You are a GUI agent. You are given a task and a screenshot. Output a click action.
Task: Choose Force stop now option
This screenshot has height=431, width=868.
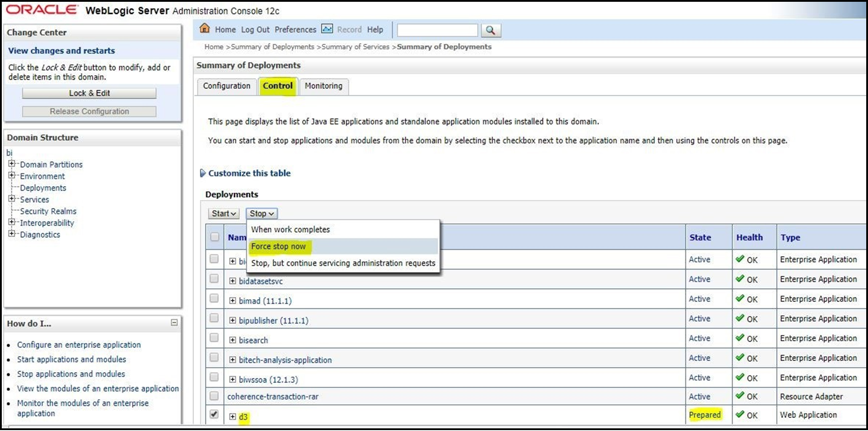point(343,246)
